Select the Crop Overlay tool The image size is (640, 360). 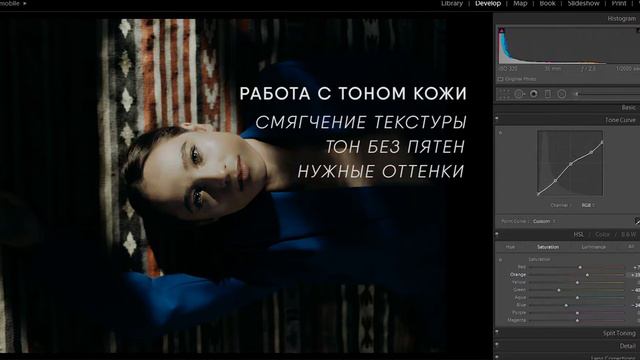tap(504, 94)
